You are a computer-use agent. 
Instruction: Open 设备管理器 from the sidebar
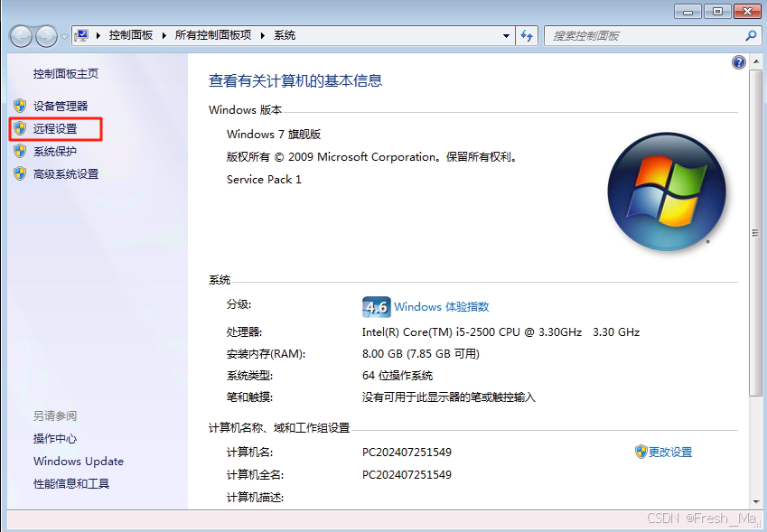[61, 106]
